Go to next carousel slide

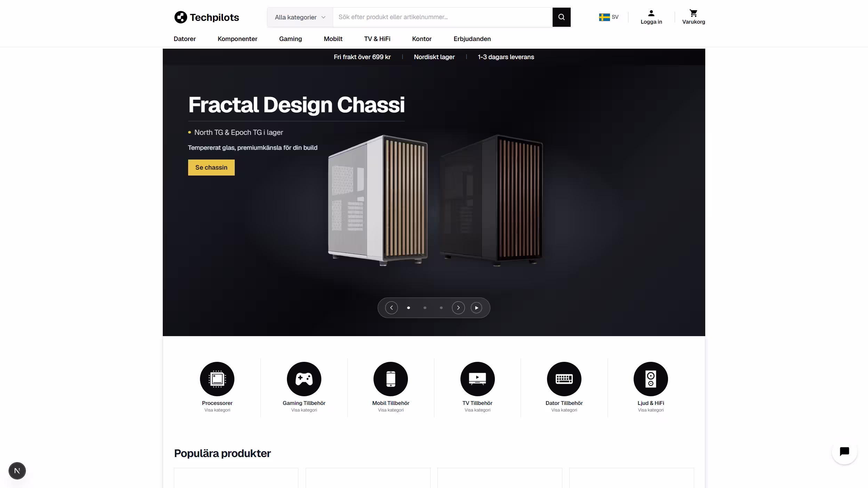(x=458, y=308)
